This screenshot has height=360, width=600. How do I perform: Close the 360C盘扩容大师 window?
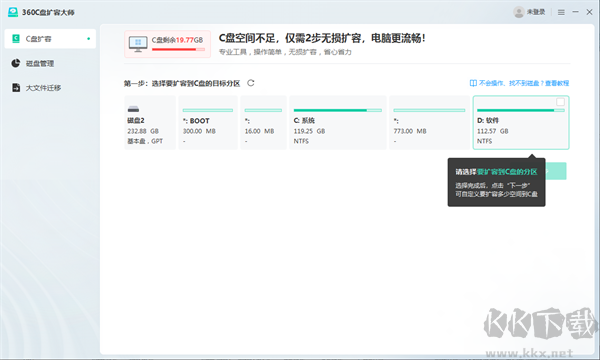point(589,12)
